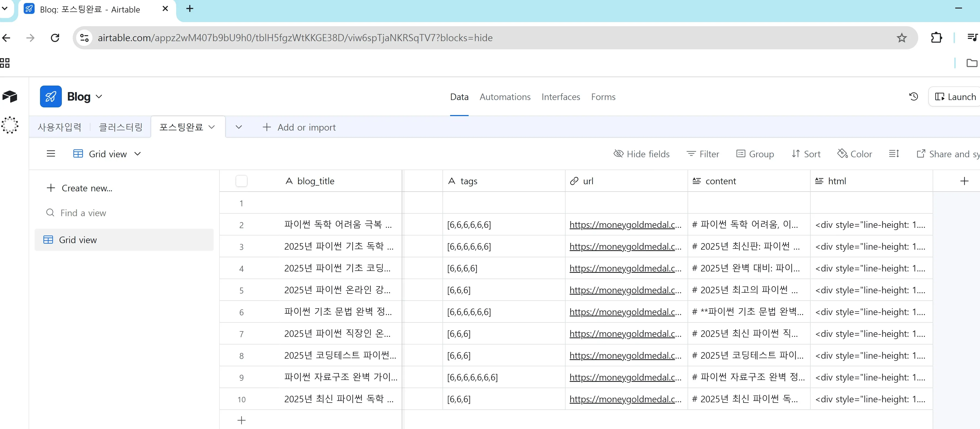
Task: Open Hide fields visibility menu
Action: coord(642,154)
